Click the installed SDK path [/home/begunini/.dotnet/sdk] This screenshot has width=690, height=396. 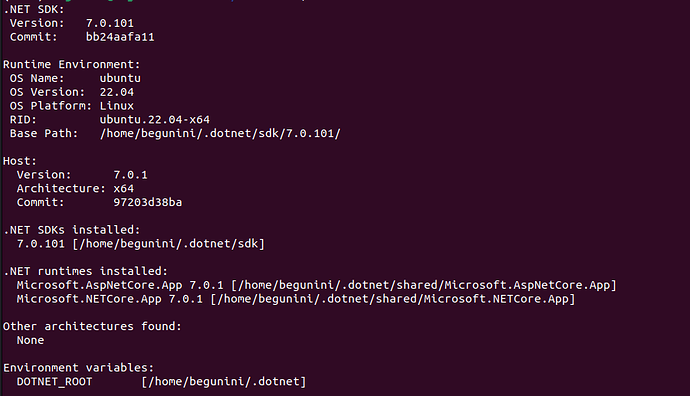(169, 244)
